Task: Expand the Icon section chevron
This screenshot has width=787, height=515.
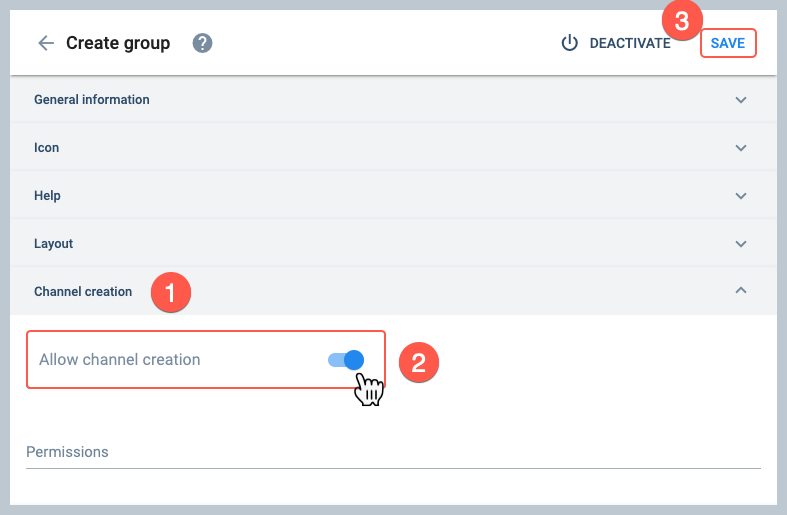Action: [741, 148]
